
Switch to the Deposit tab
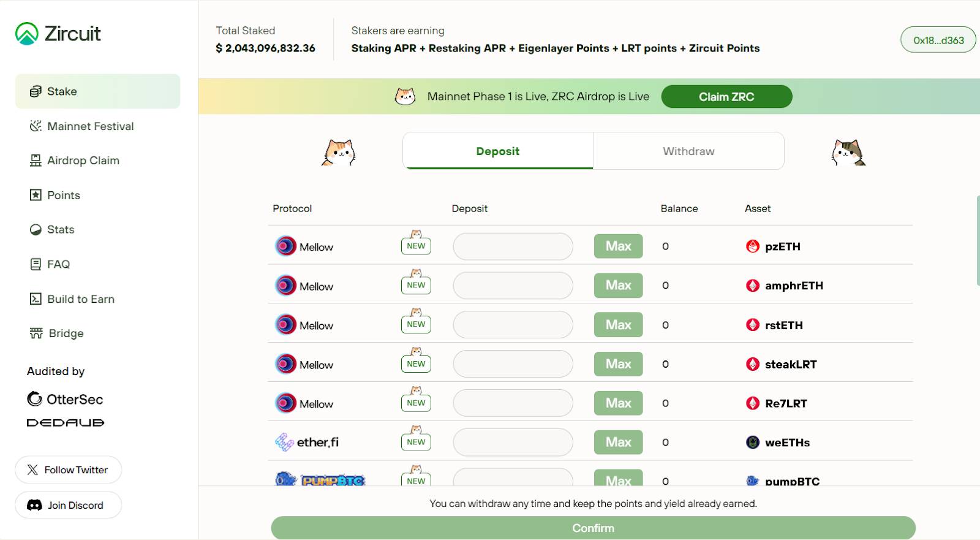497,151
